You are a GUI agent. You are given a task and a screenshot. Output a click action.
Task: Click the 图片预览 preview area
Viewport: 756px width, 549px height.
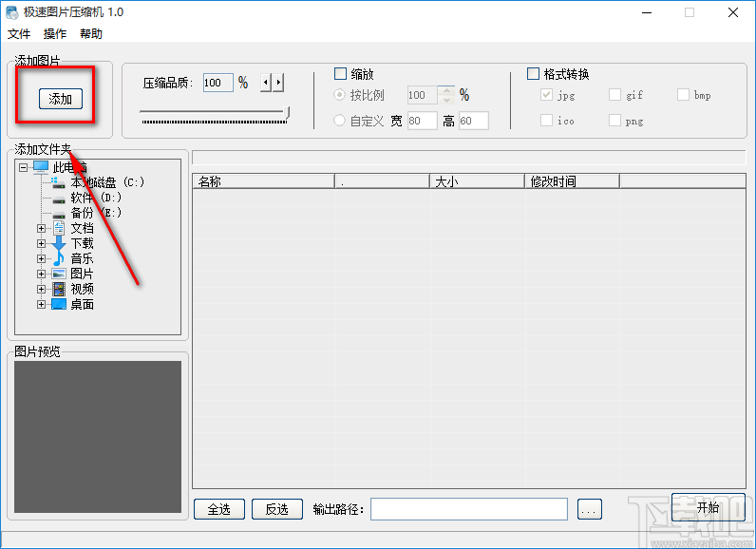[x=98, y=437]
